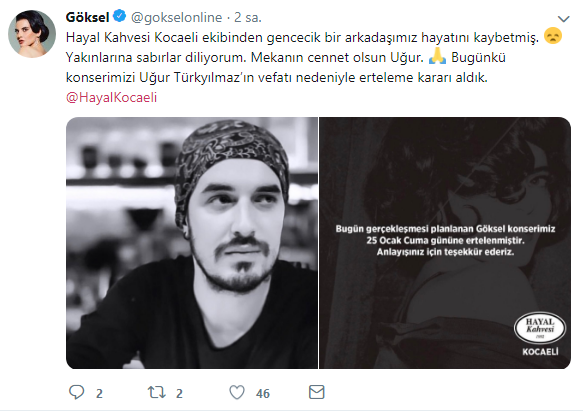583x412 pixels.
Task: Retweet using the retweet arrows icon
Action: point(157,392)
